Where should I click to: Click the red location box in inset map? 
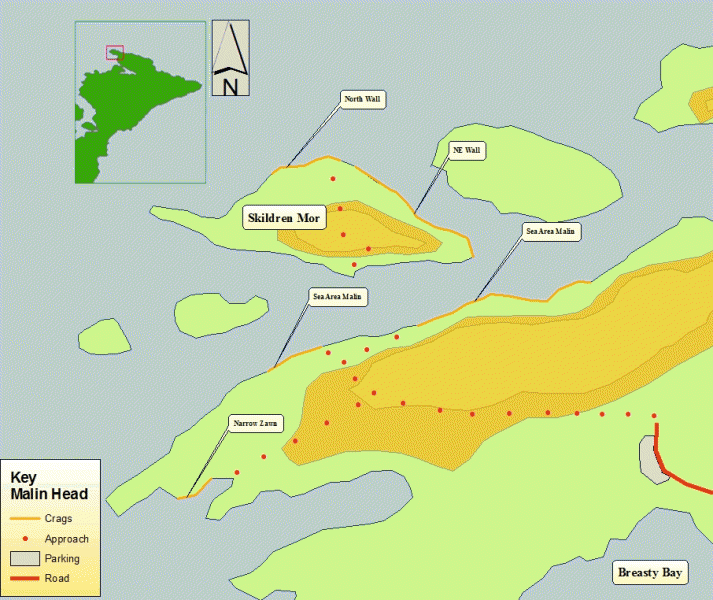tap(114, 52)
